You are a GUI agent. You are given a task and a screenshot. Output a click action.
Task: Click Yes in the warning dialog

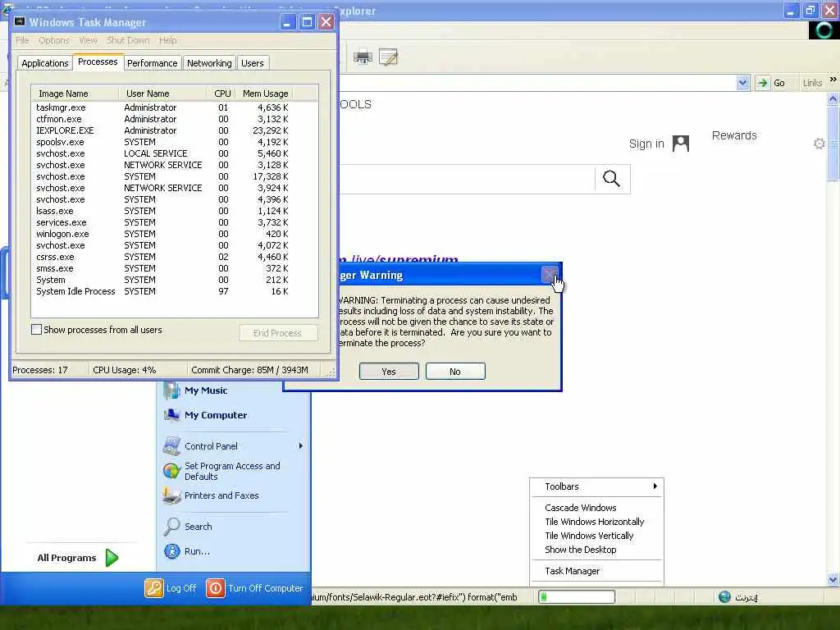[x=389, y=372]
